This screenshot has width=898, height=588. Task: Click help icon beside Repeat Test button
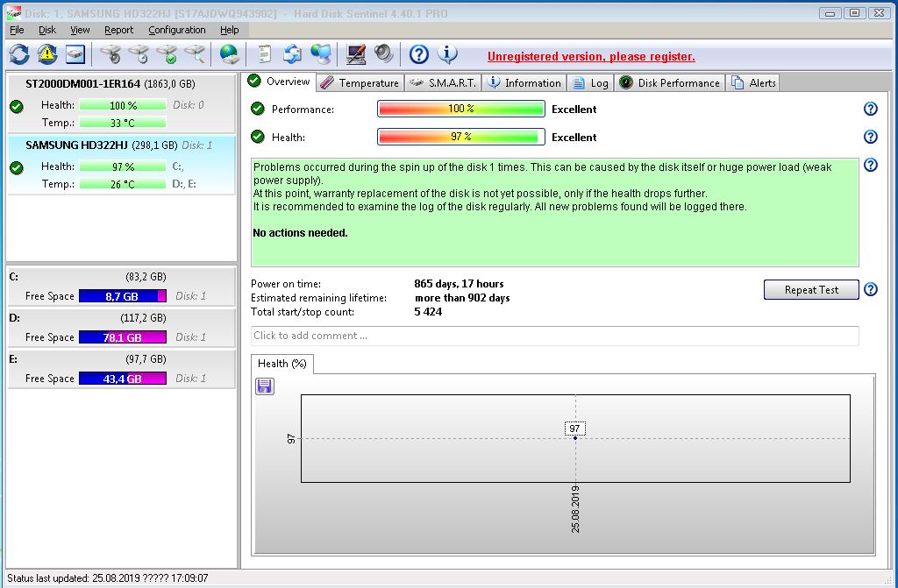(x=870, y=289)
